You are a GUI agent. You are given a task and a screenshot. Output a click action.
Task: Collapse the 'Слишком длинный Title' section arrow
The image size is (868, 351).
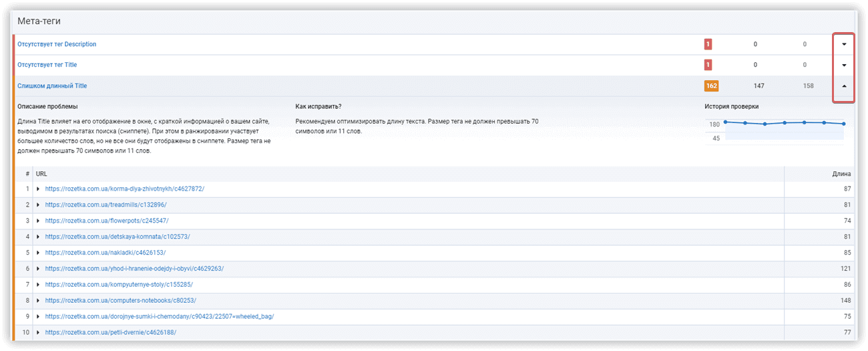click(844, 86)
